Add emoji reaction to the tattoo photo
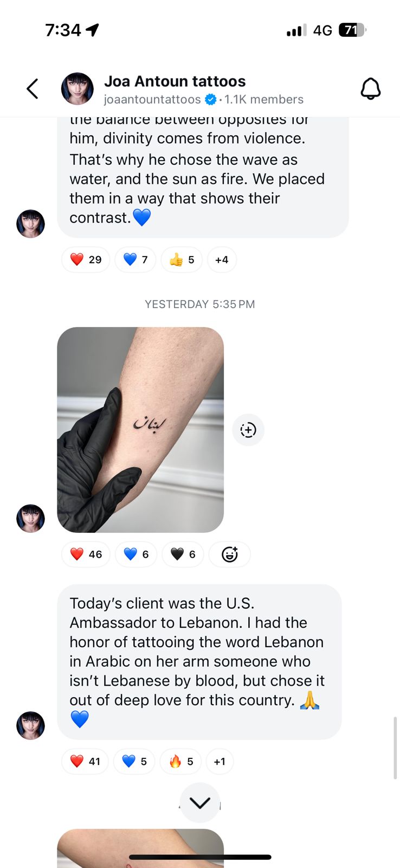This screenshot has width=400, height=868. click(230, 554)
